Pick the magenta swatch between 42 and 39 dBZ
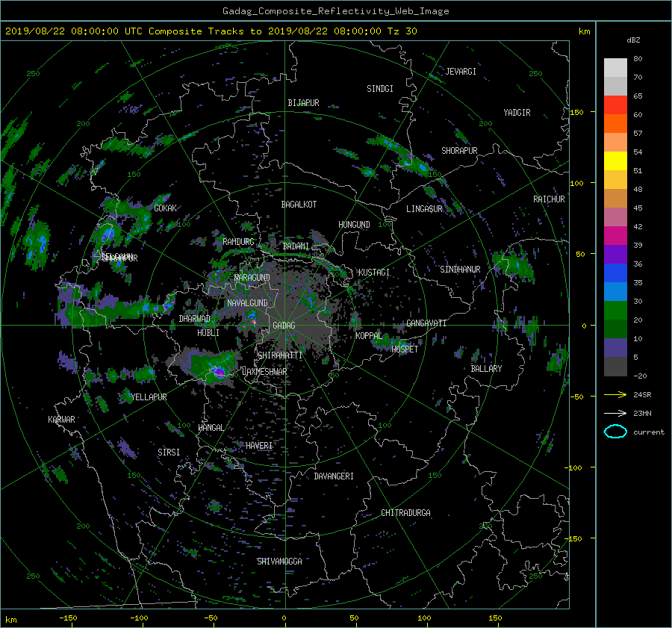 tap(615, 236)
